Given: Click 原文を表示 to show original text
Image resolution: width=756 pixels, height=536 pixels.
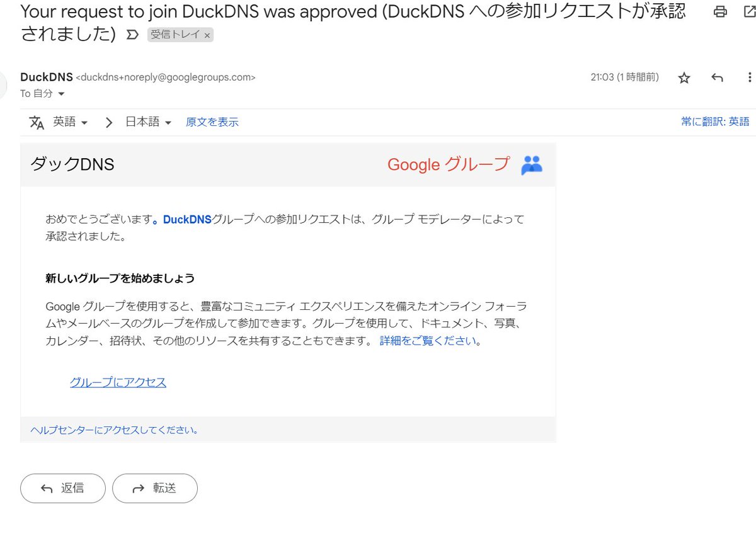Looking at the screenshot, I should click(212, 122).
